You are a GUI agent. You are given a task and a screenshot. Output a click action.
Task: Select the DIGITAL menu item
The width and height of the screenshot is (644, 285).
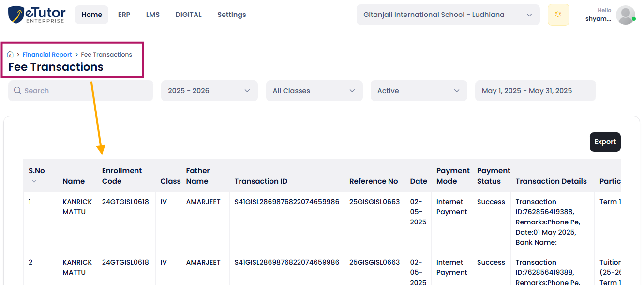tap(188, 15)
